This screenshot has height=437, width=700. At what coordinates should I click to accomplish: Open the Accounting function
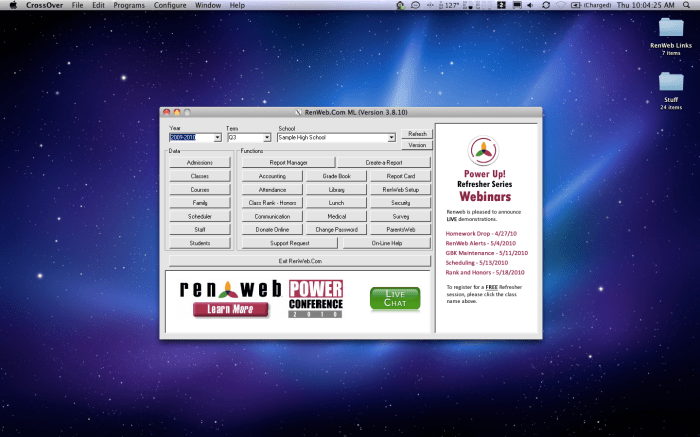(x=272, y=176)
